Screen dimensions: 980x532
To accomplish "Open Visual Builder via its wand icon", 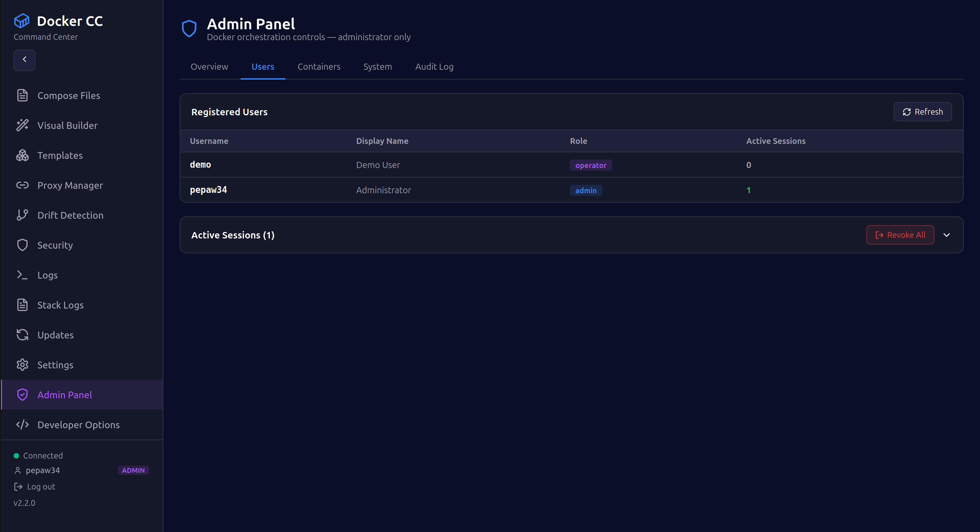I will point(22,125).
